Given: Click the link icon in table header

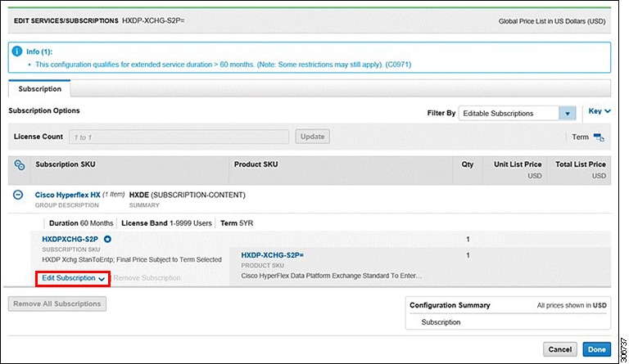Looking at the screenshot, I should pyautogui.click(x=20, y=165).
